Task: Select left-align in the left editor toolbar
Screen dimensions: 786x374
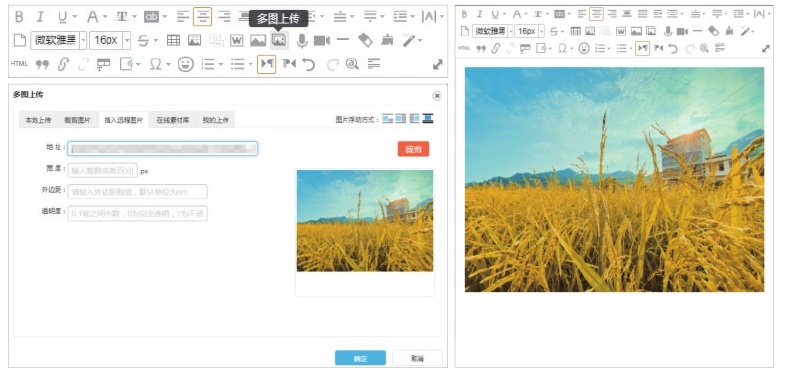Action: pyautogui.click(x=182, y=17)
